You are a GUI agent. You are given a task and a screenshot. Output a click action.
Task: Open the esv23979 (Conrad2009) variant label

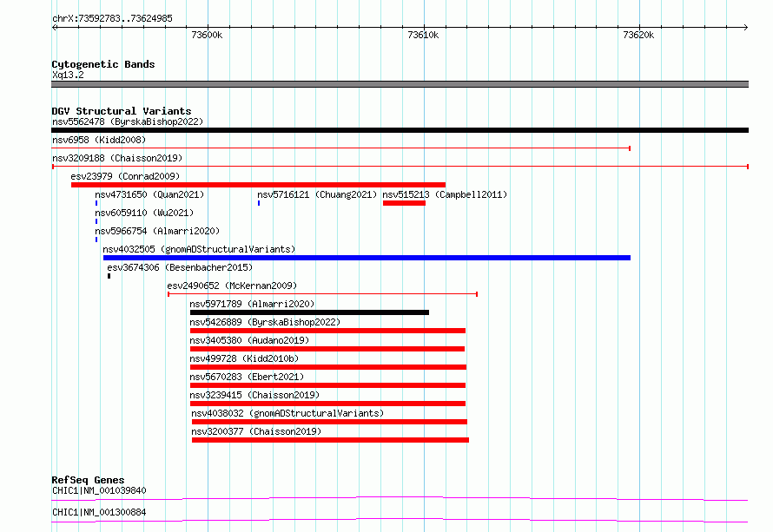point(125,176)
